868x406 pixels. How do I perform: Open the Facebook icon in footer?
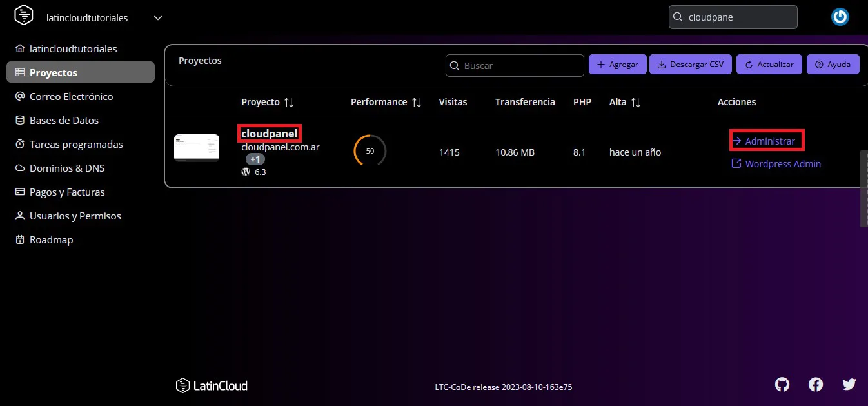[x=815, y=385]
